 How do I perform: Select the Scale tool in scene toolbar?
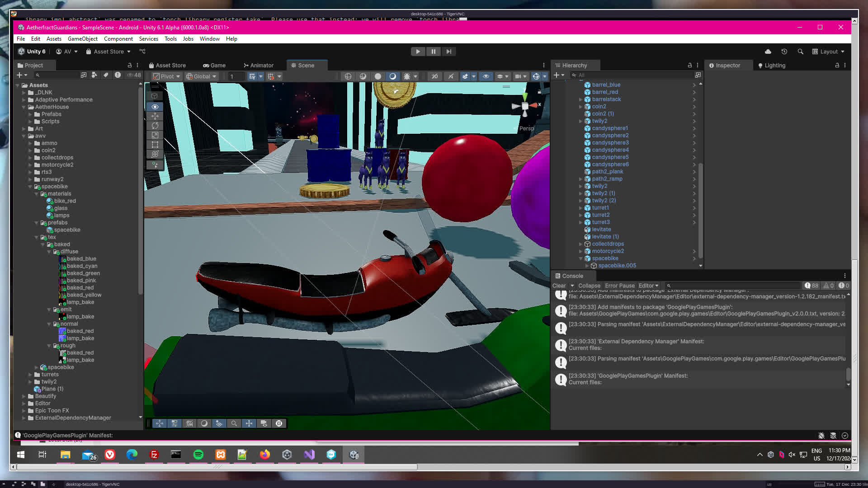click(155, 135)
